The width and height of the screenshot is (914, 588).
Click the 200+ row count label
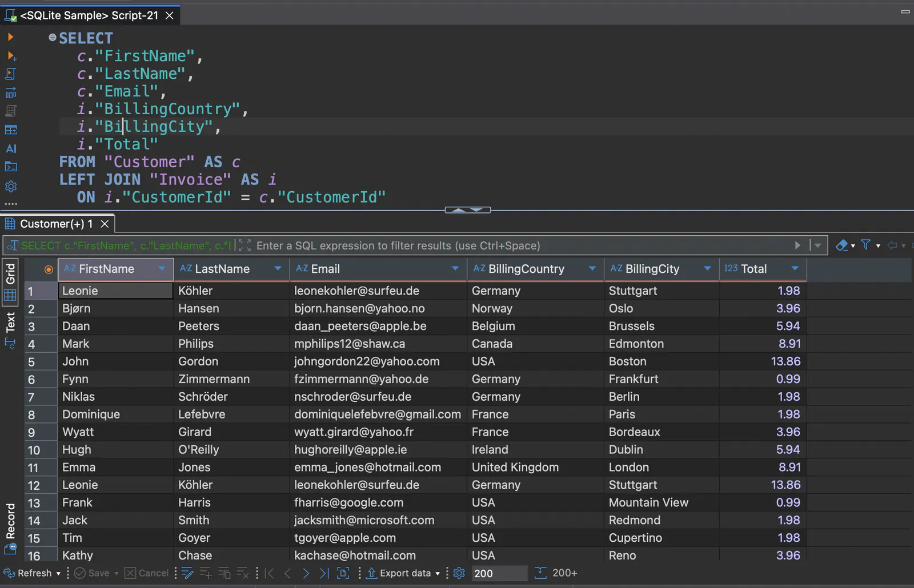(565, 573)
